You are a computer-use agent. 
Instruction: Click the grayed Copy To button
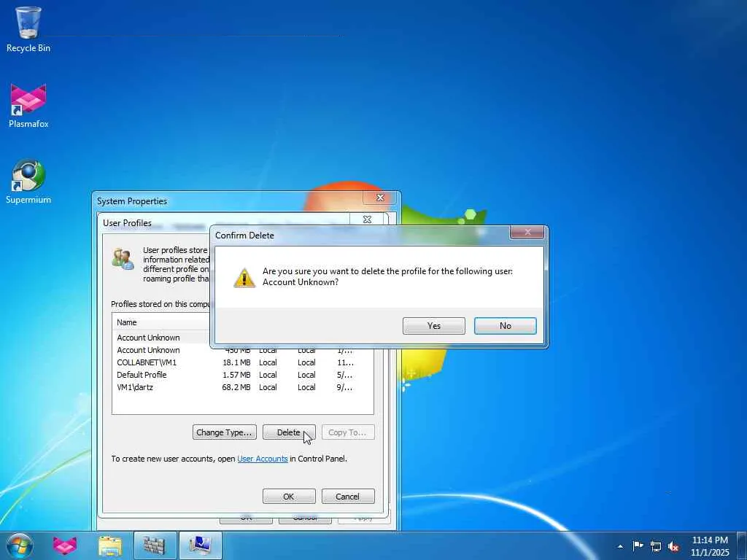(348, 432)
